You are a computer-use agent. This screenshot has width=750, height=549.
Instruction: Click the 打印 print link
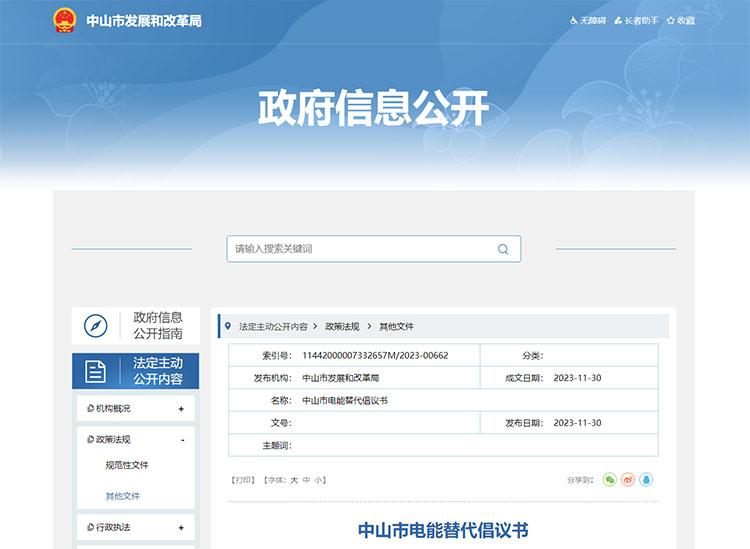pyautogui.click(x=243, y=480)
